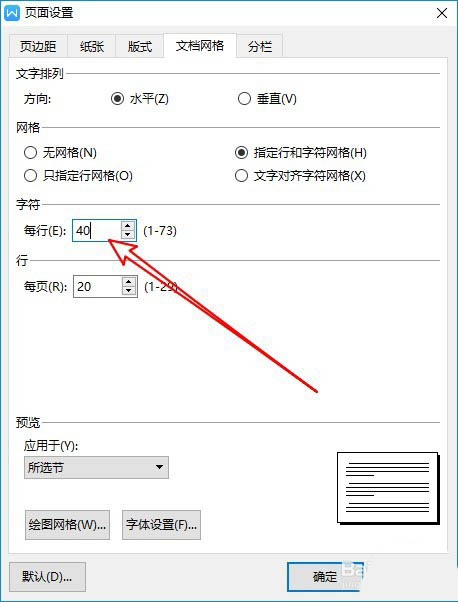Select 指定行和字符网格(H) option
This screenshot has height=602, width=458.
click(x=301, y=153)
